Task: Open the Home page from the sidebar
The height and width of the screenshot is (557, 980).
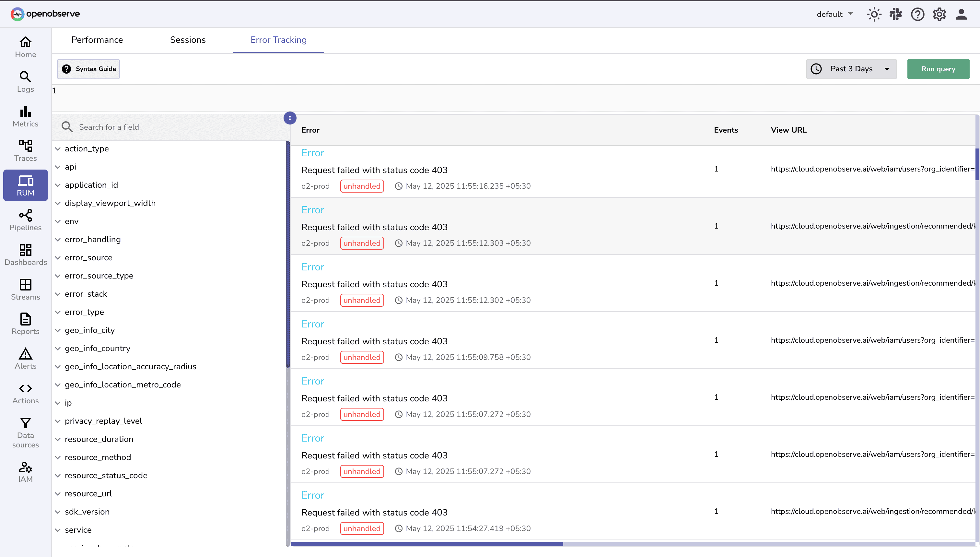Action: point(25,47)
